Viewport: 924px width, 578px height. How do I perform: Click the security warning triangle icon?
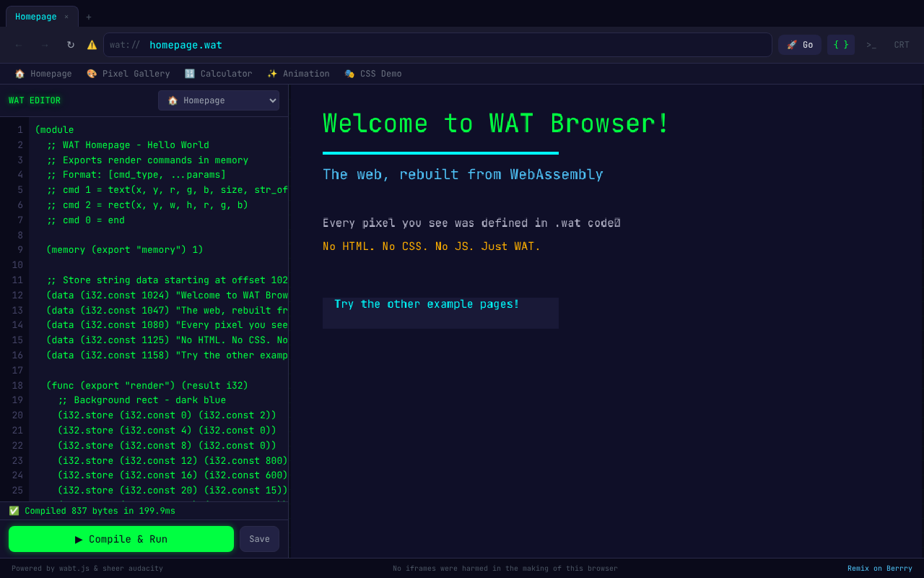92,45
